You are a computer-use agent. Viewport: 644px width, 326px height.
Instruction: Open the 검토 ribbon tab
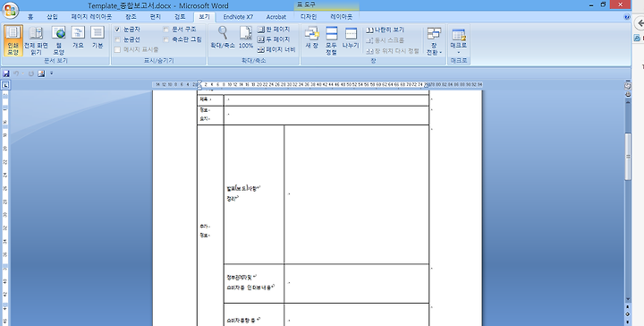(x=180, y=17)
